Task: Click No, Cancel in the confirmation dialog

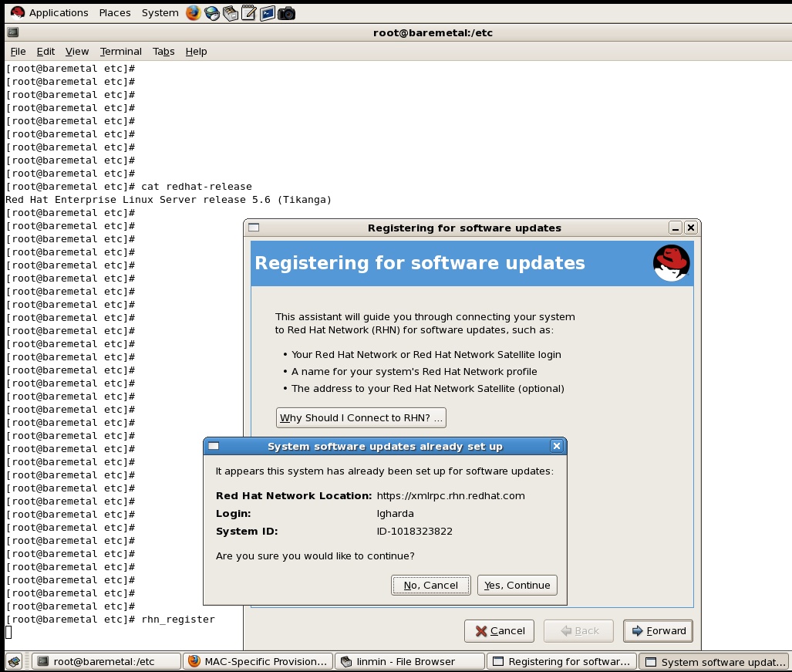Action: pos(431,585)
